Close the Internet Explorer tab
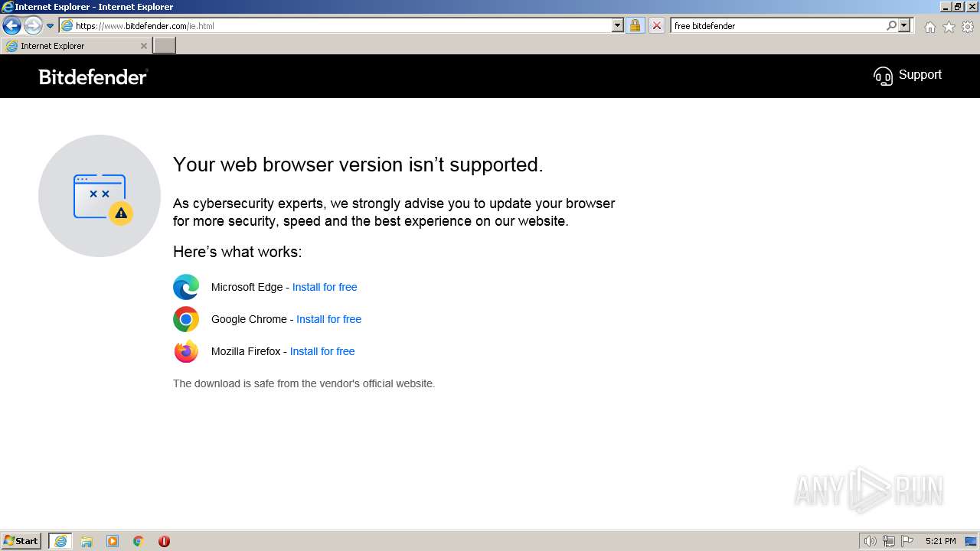Image resolution: width=980 pixels, height=551 pixels. click(143, 46)
